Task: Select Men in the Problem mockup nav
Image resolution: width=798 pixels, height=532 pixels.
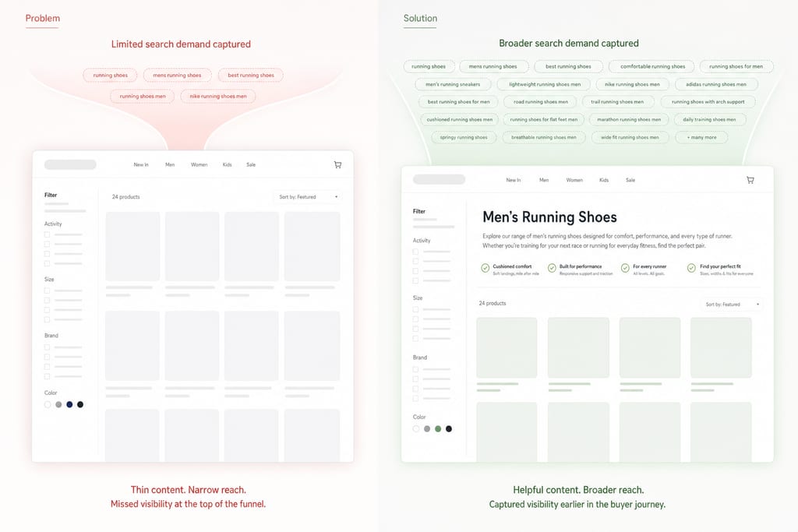Action: point(170,165)
